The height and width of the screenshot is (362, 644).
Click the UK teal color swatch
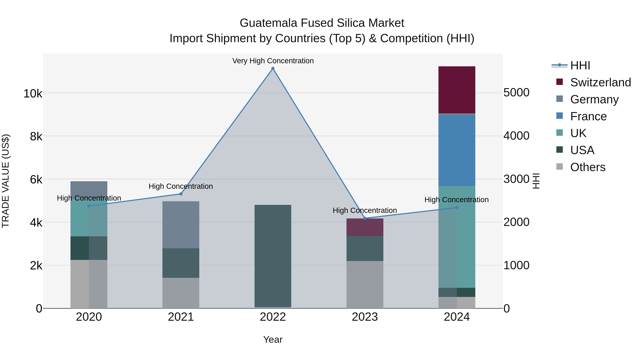click(560, 132)
